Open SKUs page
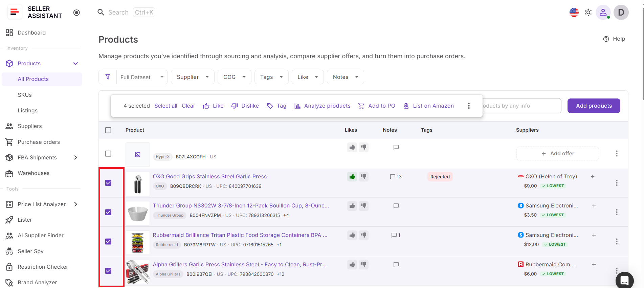This screenshot has height=288, width=644. tap(25, 95)
